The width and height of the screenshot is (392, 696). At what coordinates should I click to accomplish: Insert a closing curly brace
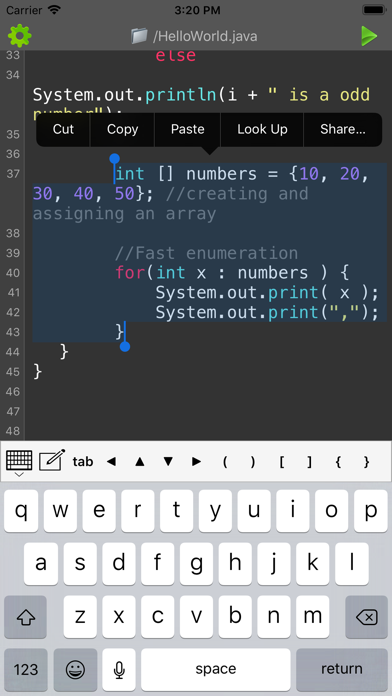click(x=366, y=462)
